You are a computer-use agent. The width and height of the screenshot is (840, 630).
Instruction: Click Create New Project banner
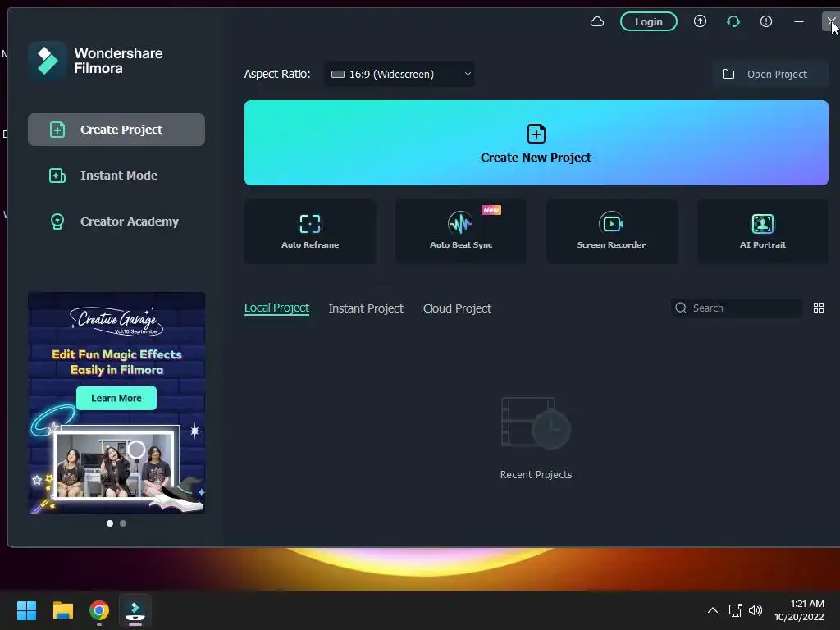coord(536,143)
